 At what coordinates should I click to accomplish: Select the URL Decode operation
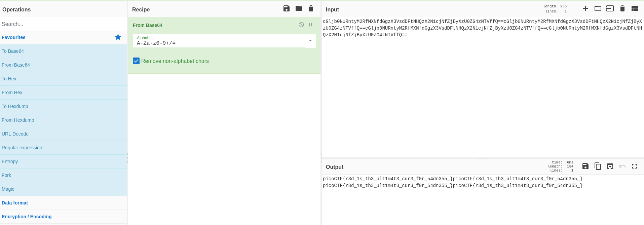pyautogui.click(x=15, y=134)
